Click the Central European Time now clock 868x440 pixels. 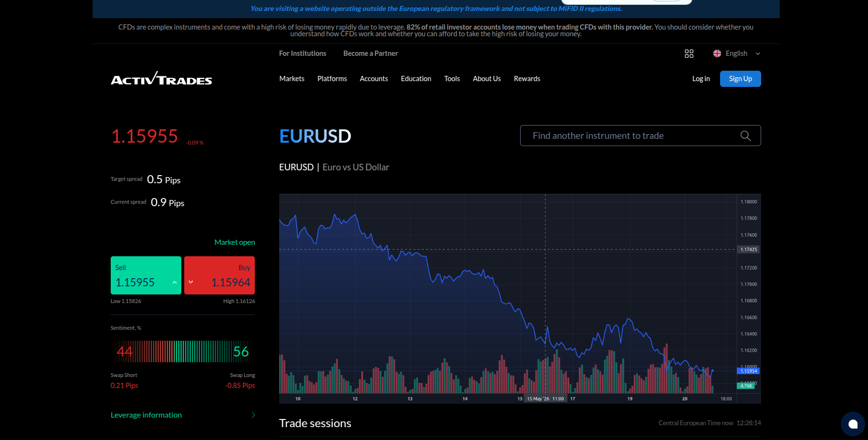(x=710, y=423)
